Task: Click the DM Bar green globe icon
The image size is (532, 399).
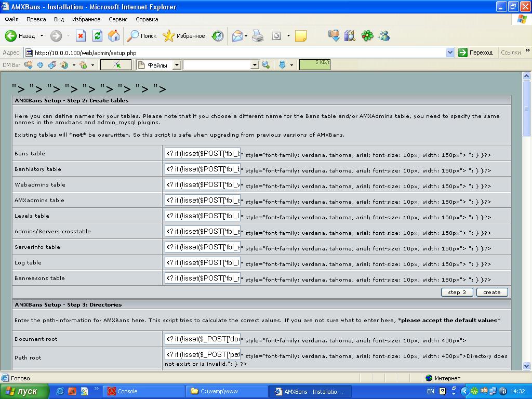Action: pyautogui.click(x=64, y=65)
